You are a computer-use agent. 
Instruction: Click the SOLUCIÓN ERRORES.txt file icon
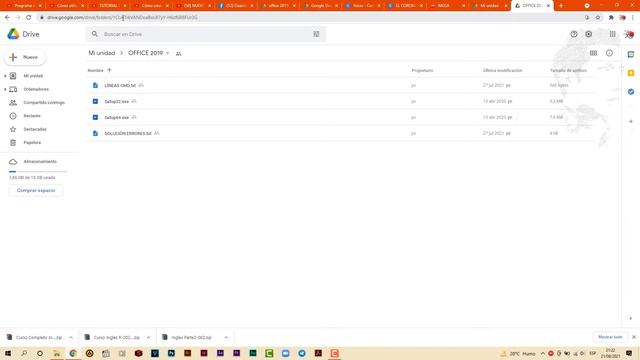click(95, 133)
